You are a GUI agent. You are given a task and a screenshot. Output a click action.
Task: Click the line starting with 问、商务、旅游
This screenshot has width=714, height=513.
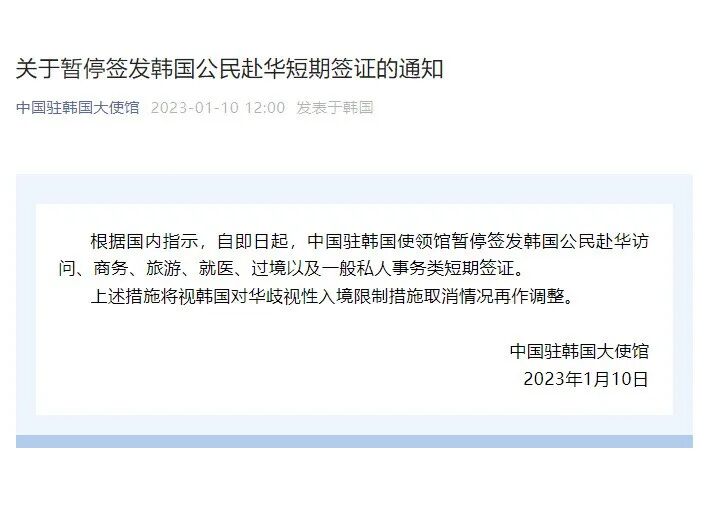tap(291, 269)
